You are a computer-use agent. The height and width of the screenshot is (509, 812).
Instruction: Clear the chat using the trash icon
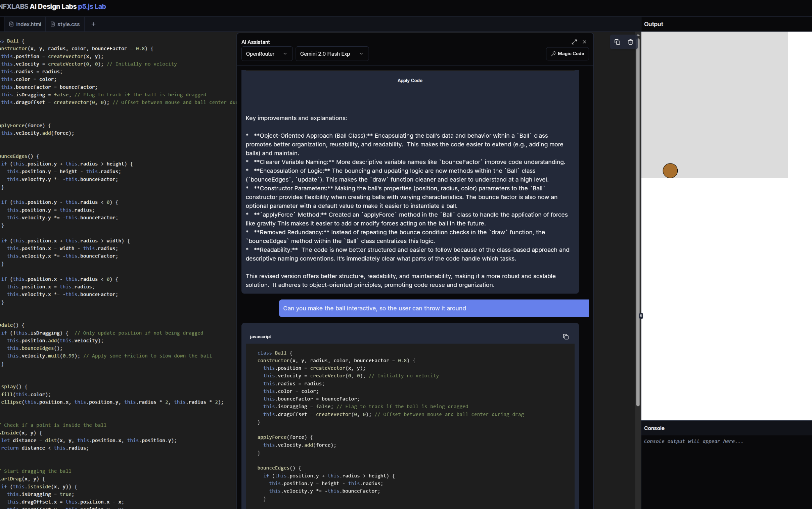[630, 42]
